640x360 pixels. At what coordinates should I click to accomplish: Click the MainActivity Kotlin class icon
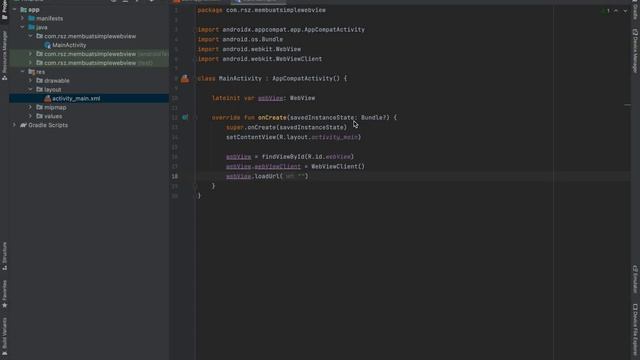[x=47, y=45]
